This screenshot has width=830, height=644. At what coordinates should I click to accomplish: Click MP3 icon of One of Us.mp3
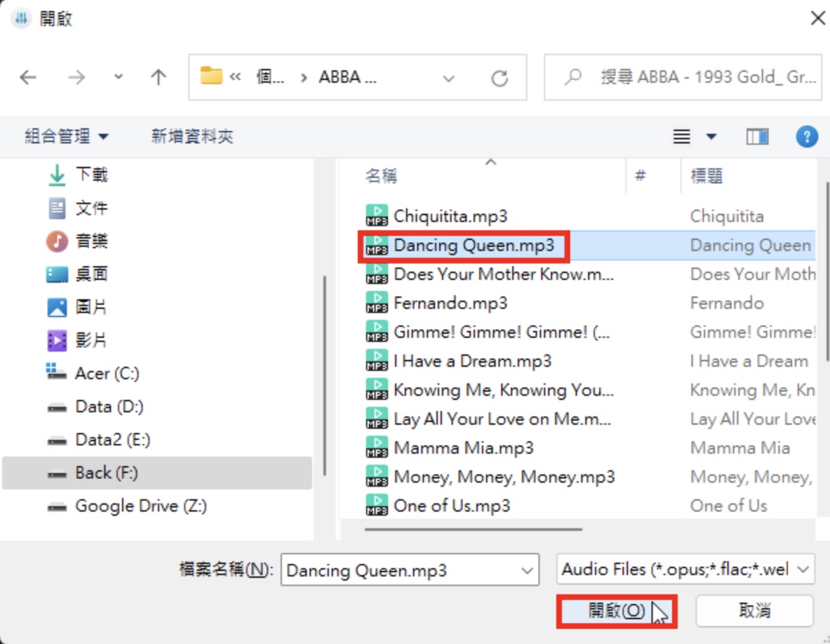point(376,506)
